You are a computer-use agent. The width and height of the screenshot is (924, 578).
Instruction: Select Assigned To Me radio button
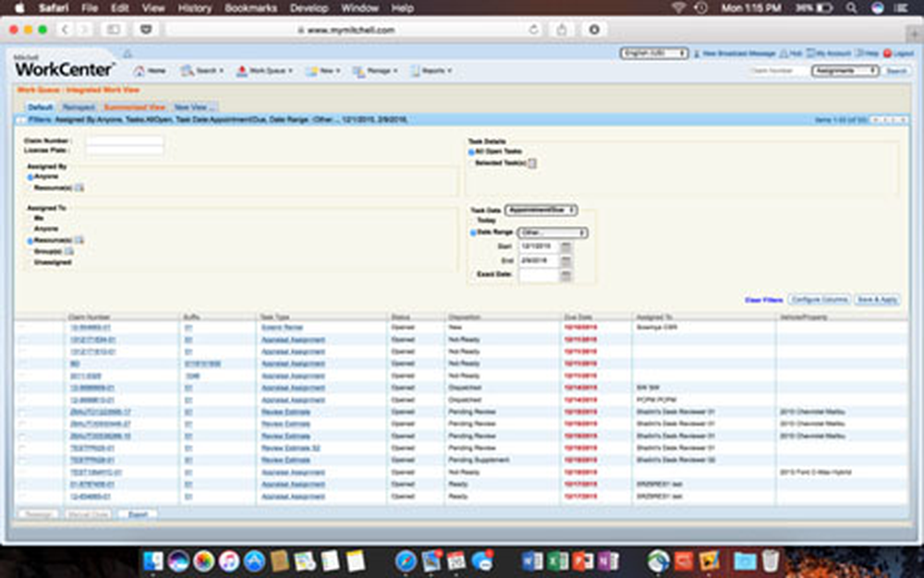click(x=30, y=219)
